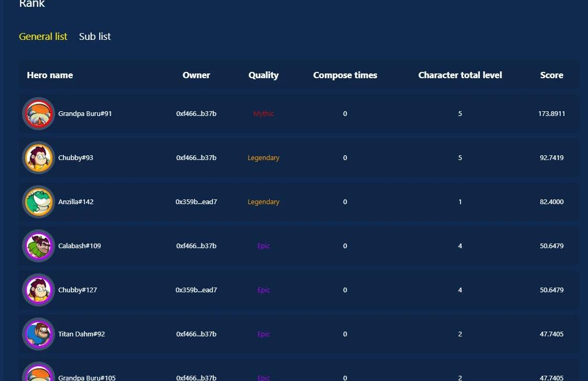Click the Mythic quality label
This screenshot has height=381, width=588.
(263, 114)
